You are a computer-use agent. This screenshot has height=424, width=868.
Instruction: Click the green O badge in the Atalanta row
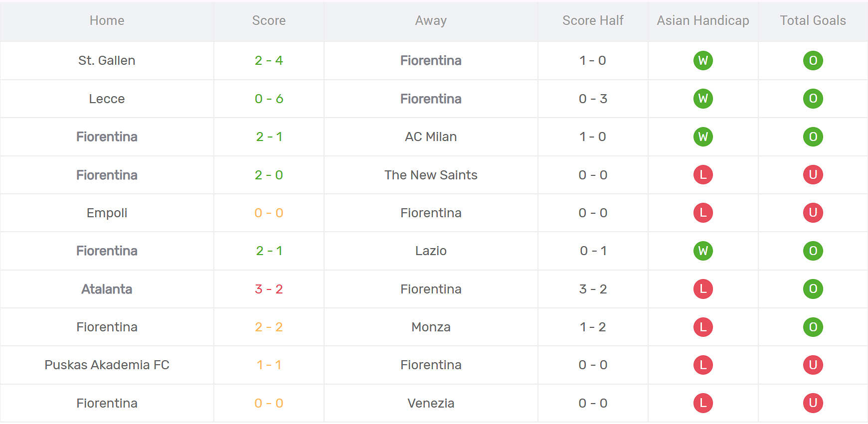click(813, 289)
